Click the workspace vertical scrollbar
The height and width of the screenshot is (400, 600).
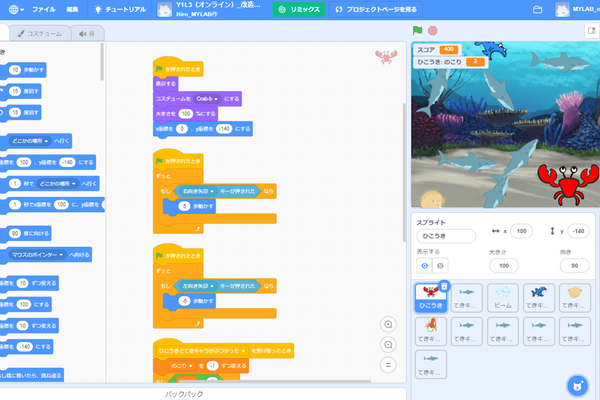tap(404, 172)
